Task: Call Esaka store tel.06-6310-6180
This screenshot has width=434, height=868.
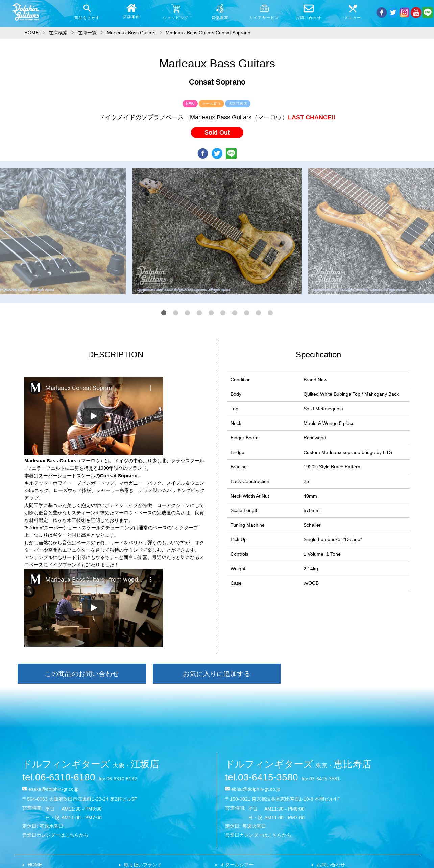Action: tap(59, 777)
